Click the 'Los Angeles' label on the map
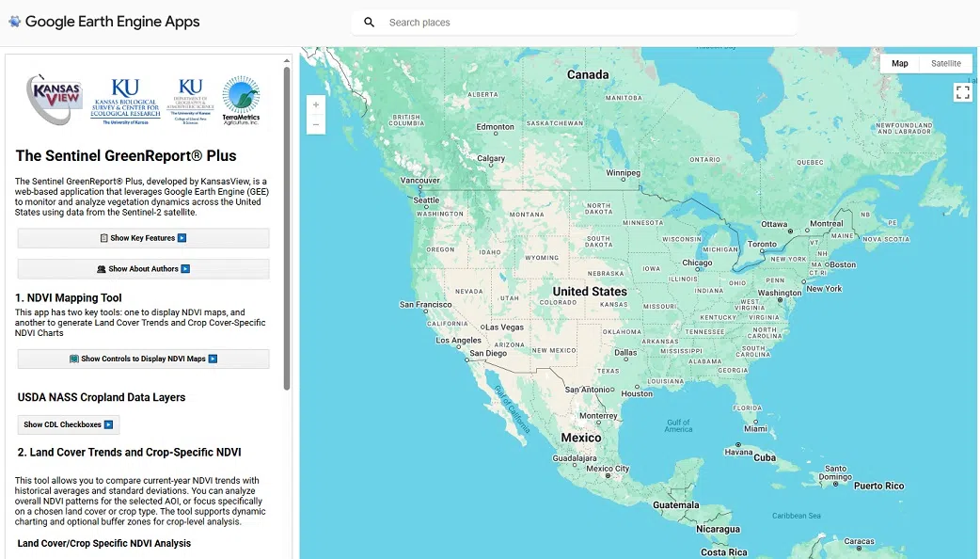Viewport: 980px width, 559px height. pyautogui.click(x=458, y=340)
